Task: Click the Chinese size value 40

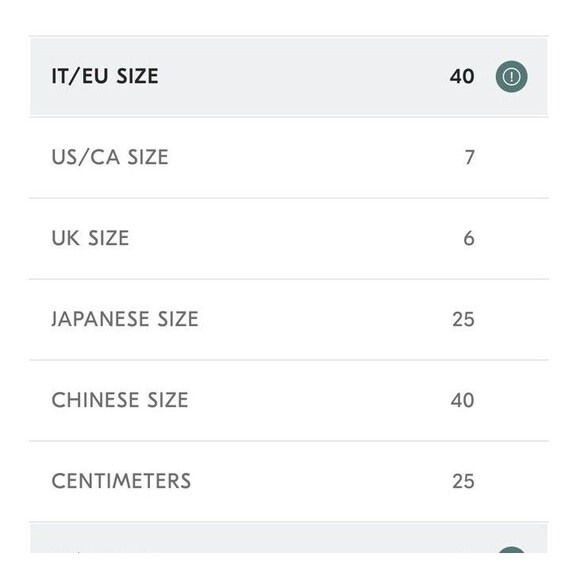Action: [x=462, y=400]
